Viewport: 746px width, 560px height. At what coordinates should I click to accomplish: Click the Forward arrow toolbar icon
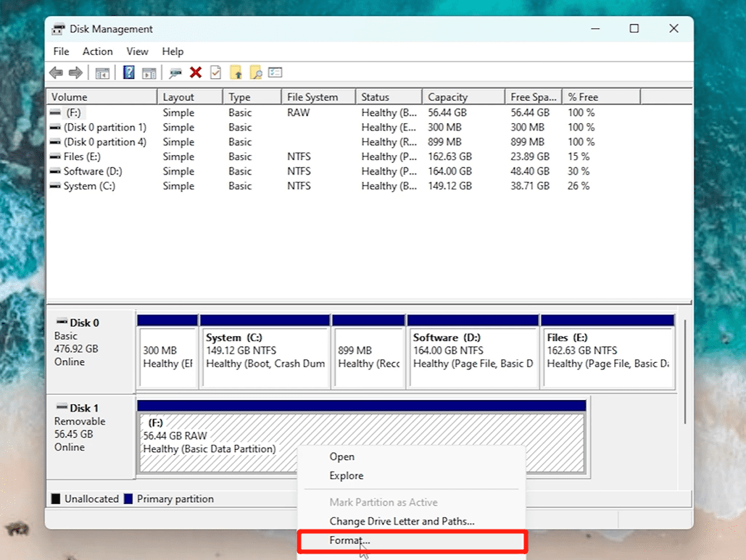click(75, 72)
